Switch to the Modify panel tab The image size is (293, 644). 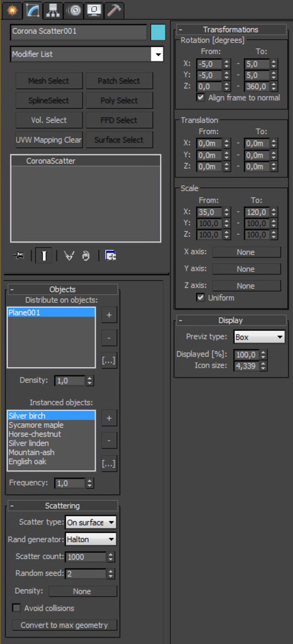pyautogui.click(x=33, y=11)
